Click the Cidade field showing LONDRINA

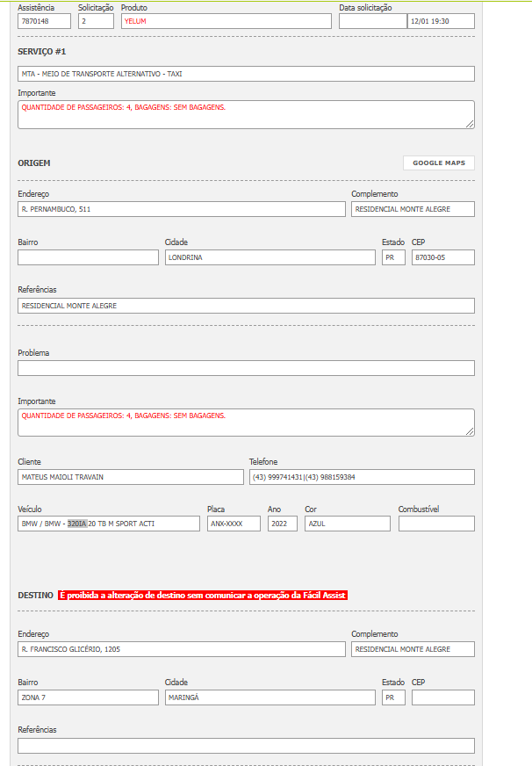(270, 257)
